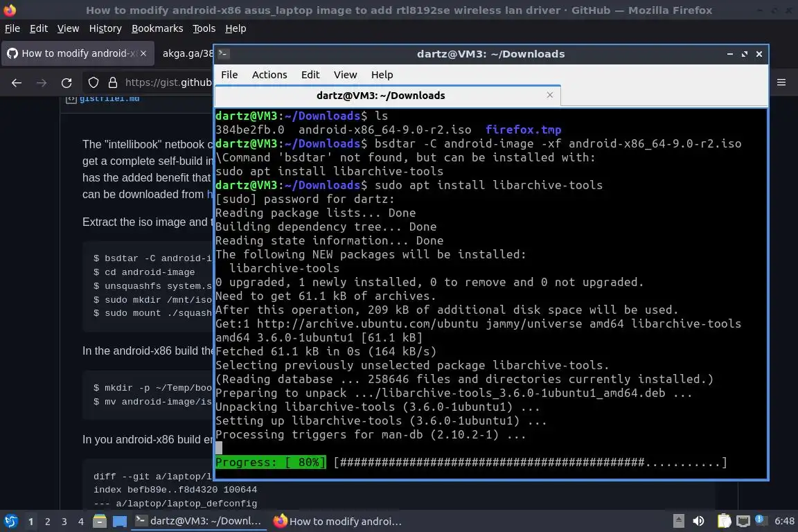Click android-x86_64-9.0-r2.iso in ls output

point(384,130)
